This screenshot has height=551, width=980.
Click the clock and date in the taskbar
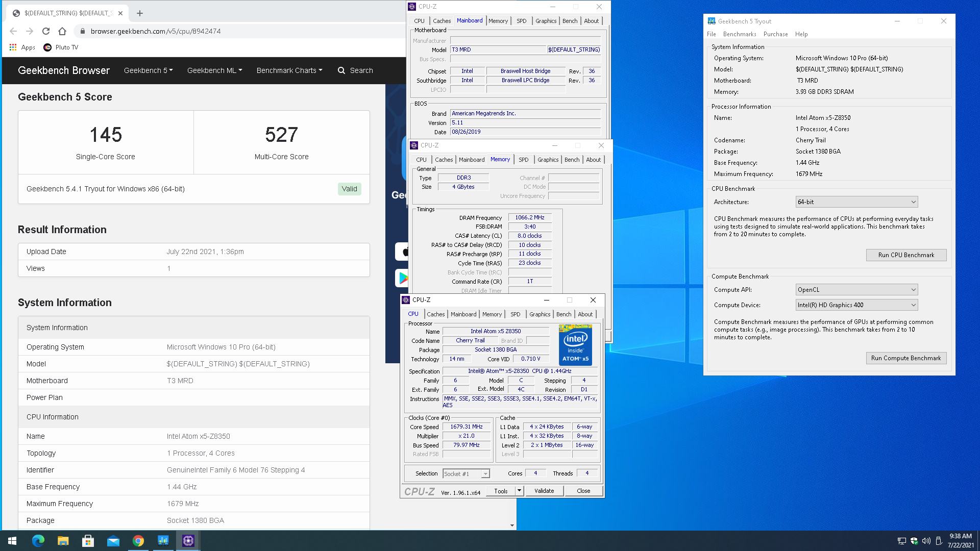tap(961, 541)
